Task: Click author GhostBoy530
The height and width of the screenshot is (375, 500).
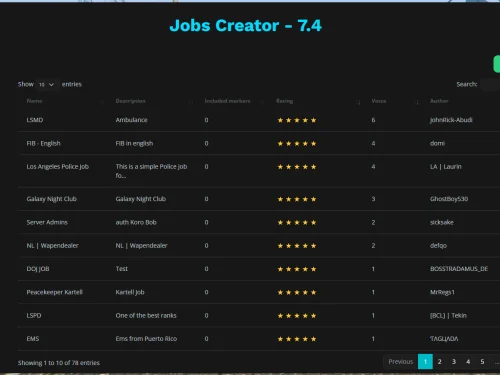Action: [449, 199]
